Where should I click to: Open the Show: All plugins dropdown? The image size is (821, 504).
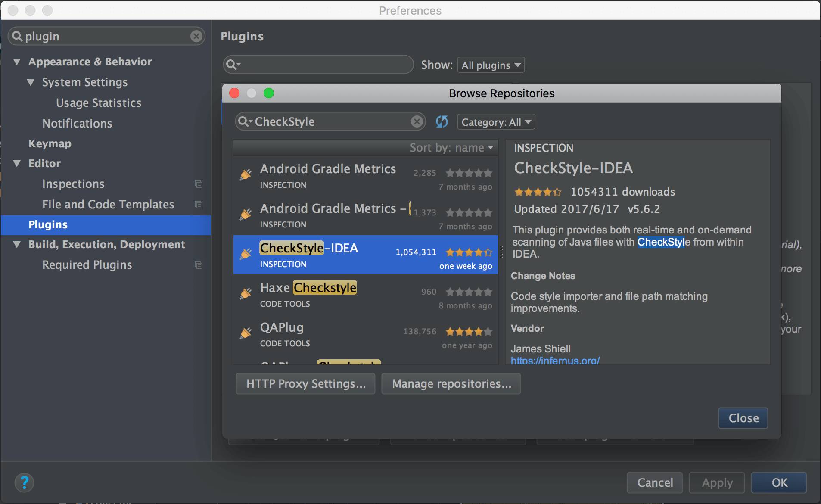(x=491, y=65)
